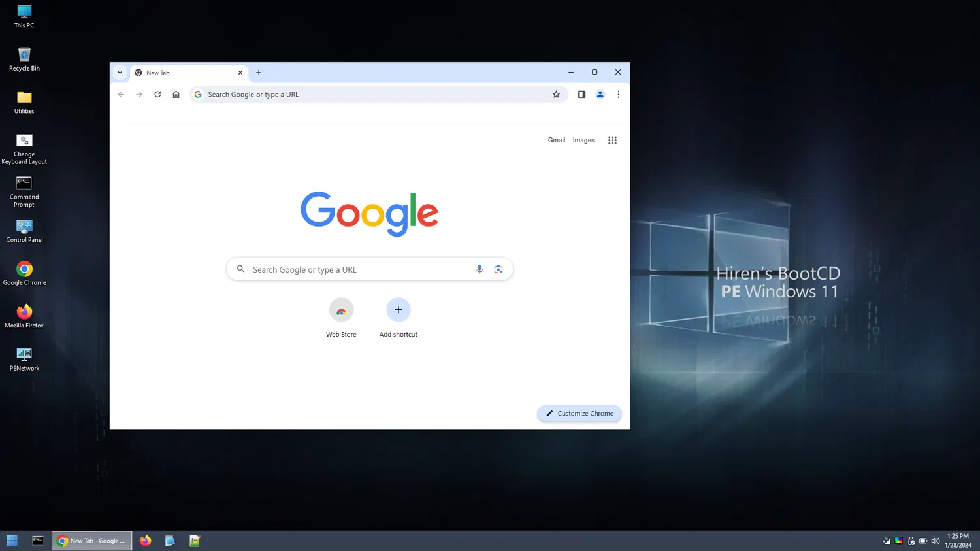Open Google apps grid

click(x=612, y=140)
